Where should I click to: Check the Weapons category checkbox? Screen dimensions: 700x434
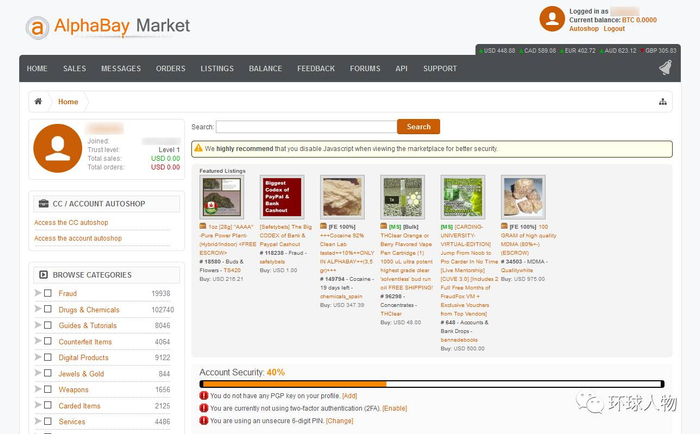48,389
